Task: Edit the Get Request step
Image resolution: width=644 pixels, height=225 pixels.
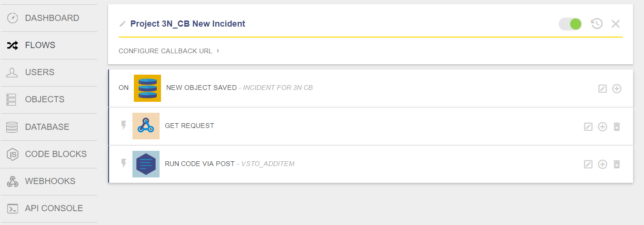Action: click(588, 127)
